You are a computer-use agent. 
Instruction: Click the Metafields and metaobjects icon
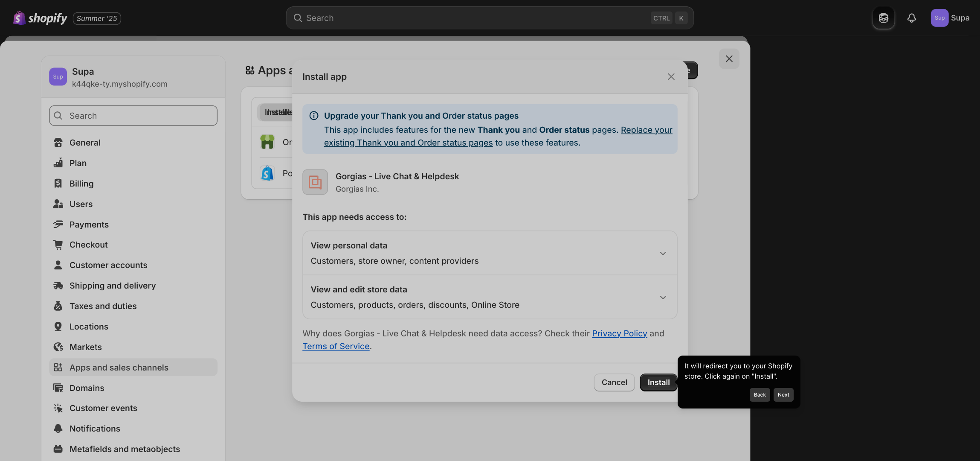58,449
